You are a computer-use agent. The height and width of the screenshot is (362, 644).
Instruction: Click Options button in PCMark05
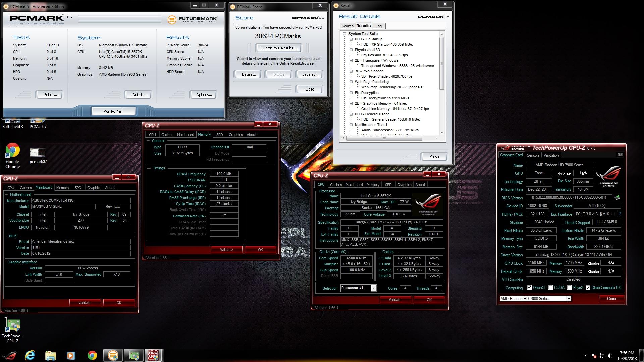point(204,95)
